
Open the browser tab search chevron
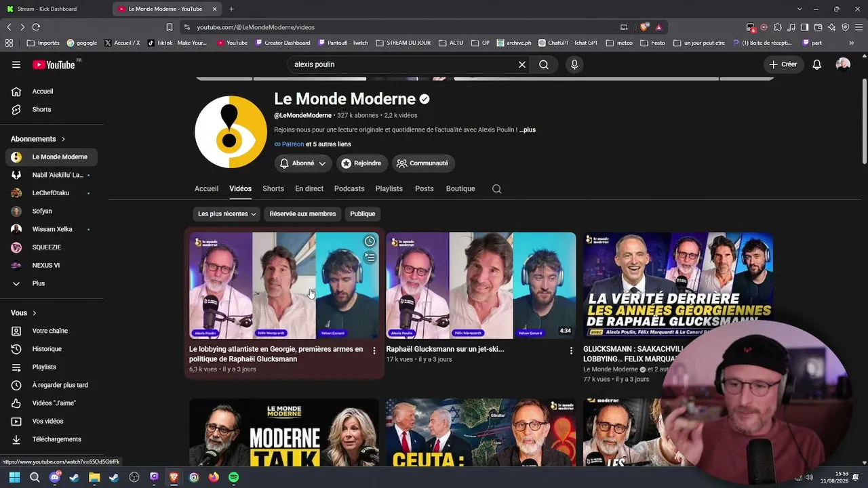pos(800,9)
